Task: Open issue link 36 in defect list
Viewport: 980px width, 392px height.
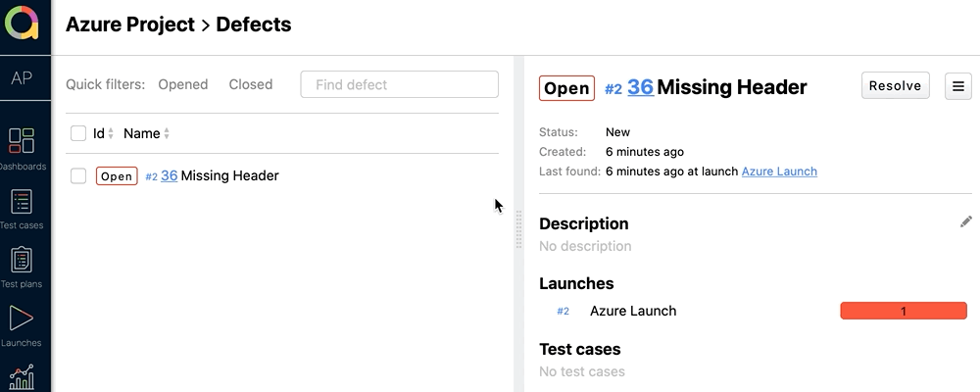Action: pos(170,175)
